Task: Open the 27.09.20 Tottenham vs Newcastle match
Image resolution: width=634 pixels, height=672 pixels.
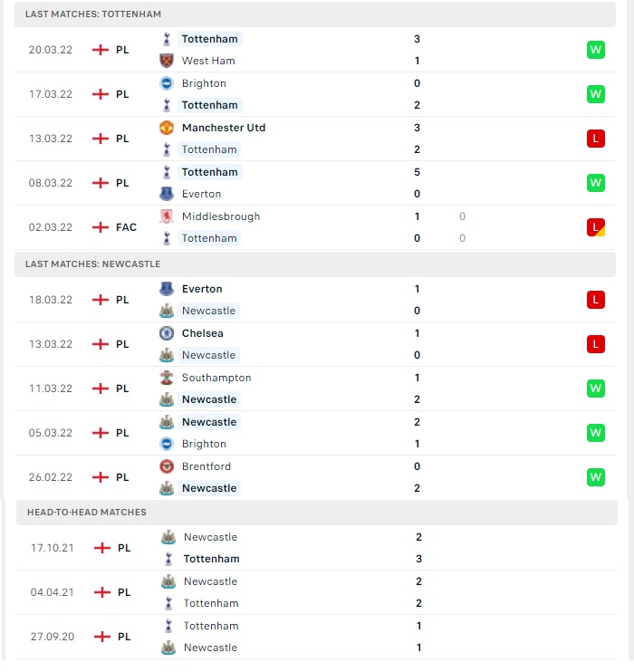Action: point(317,637)
